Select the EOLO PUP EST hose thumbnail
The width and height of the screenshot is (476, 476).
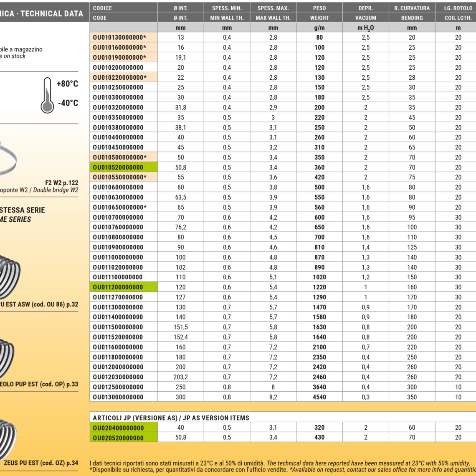(x=7, y=355)
